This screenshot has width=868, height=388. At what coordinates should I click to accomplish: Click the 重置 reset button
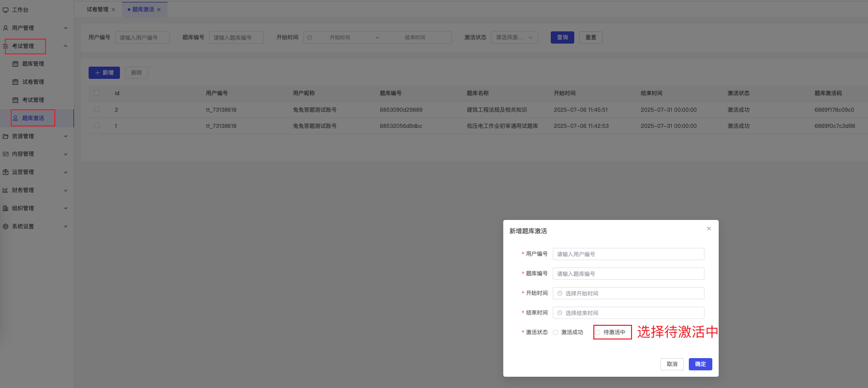(591, 38)
